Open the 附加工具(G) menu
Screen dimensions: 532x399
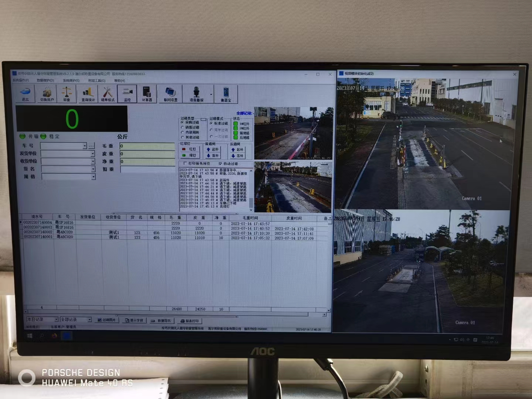[x=97, y=81]
